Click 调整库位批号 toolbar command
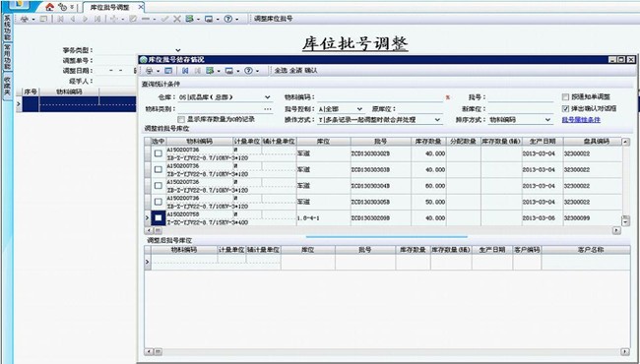 click(273, 19)
